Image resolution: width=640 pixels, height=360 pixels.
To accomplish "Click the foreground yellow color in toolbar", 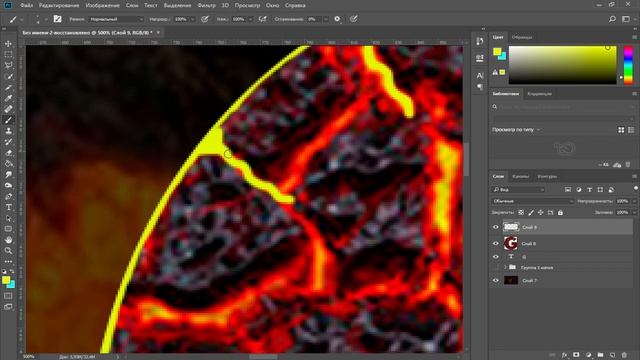I will click(6, 280).
